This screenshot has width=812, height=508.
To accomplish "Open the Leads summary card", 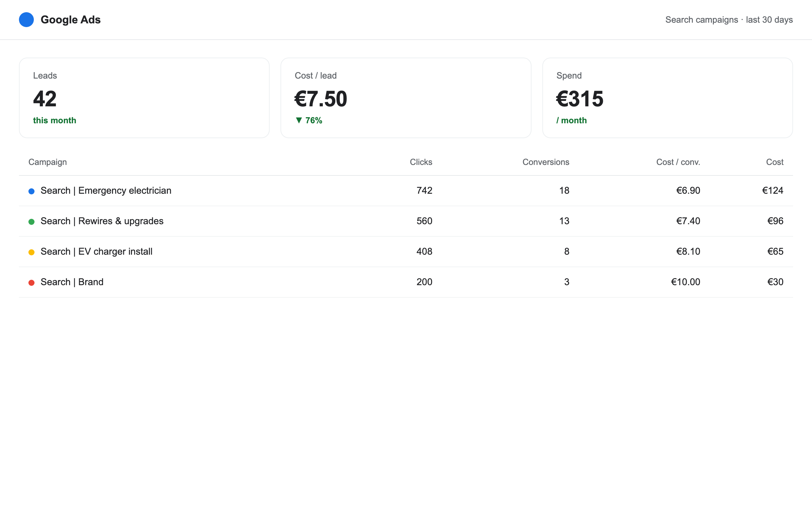I will click(144, 98).
